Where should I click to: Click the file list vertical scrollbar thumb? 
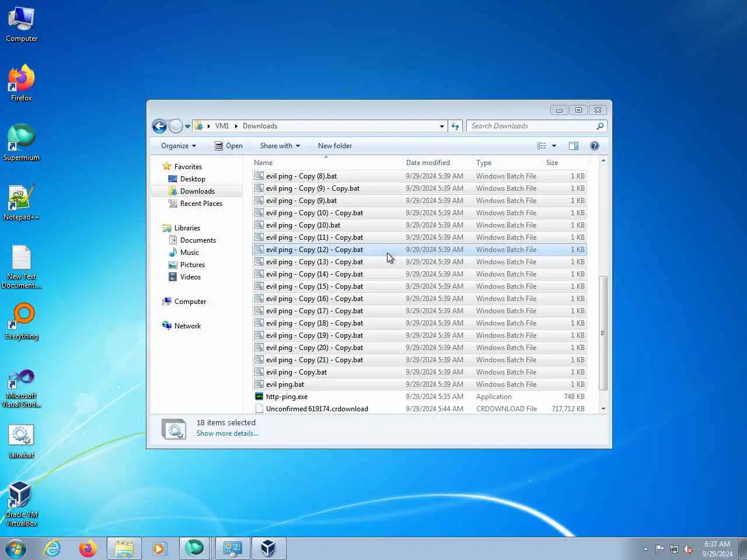tap(603, 333)
